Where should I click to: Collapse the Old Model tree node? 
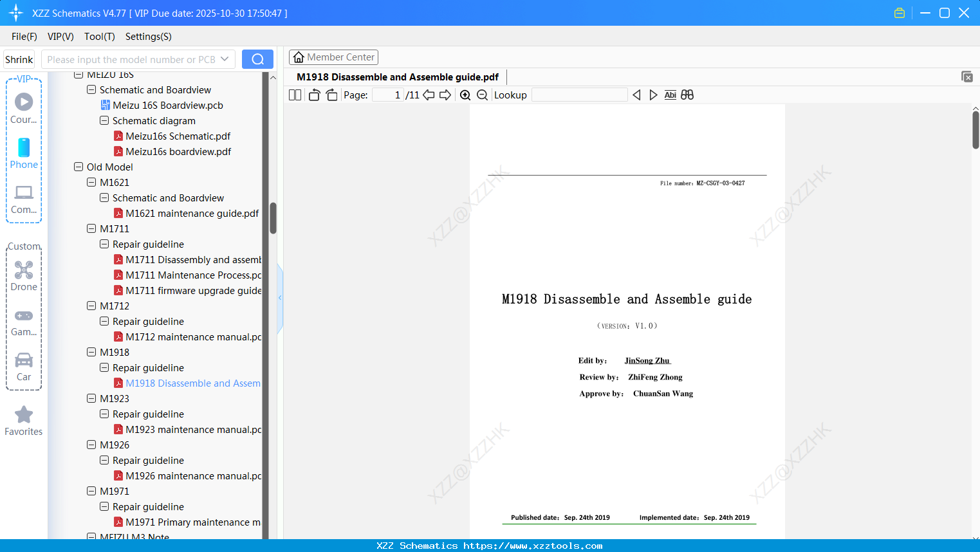pyautogui.click(x=79, y=167)
